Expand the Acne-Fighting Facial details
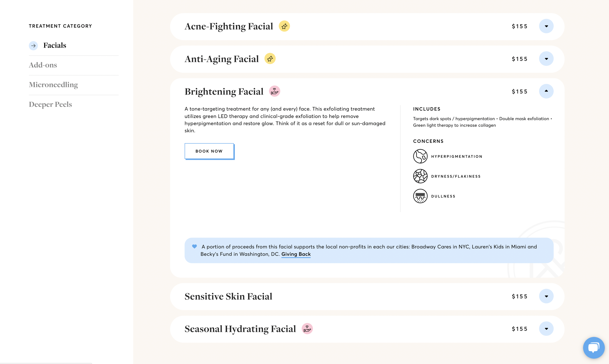Viewport: 609px width, 364px height. (x=546, y=26)
